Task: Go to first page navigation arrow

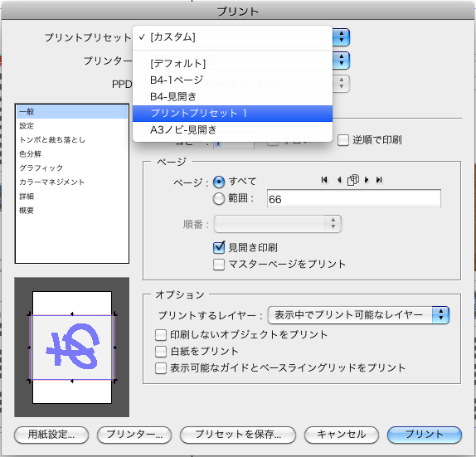Action: 324,180
